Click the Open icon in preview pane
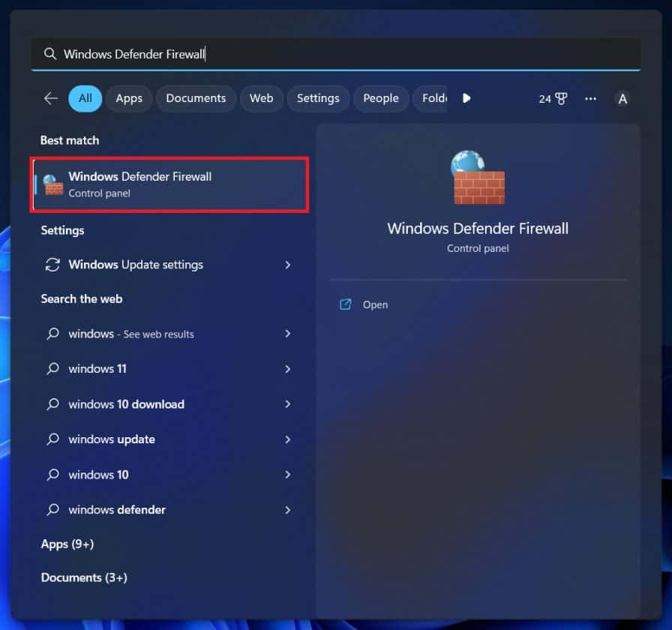This screenshot has width=672, height=630. tap(346, 304)
